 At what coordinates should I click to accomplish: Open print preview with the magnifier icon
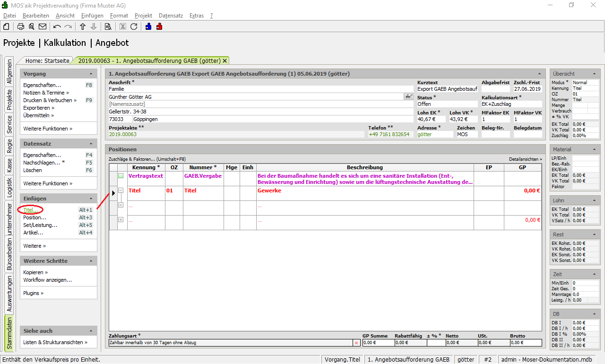click(32, 26)
